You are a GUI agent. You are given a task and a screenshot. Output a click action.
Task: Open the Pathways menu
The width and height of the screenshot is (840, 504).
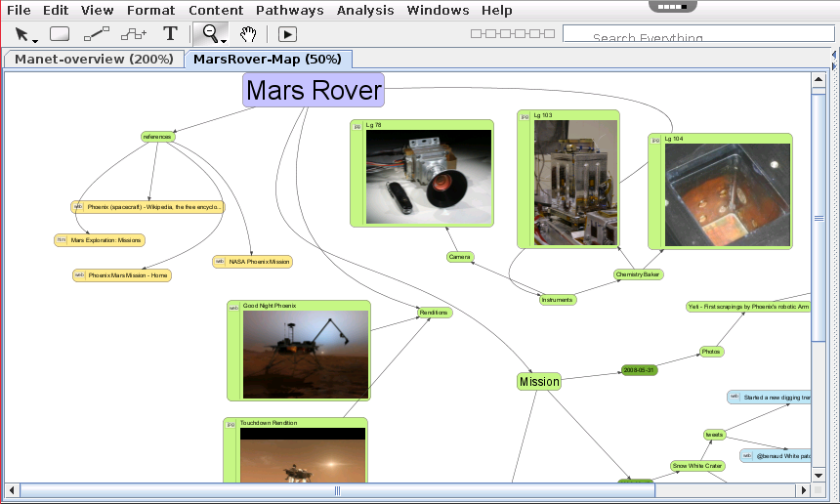(289, 10)
